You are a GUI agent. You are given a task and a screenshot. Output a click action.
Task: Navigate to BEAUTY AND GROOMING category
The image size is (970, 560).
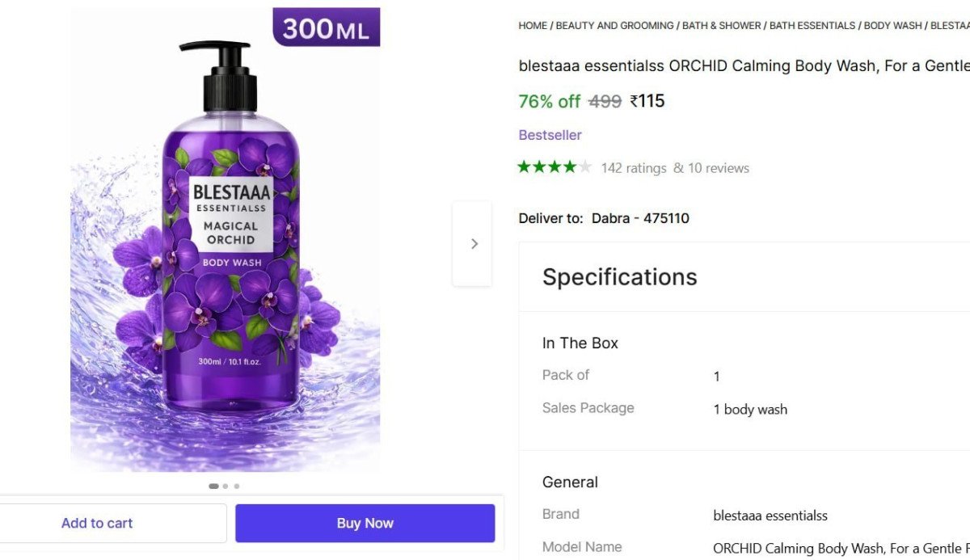pyautogui.click(x=613, y=25)
